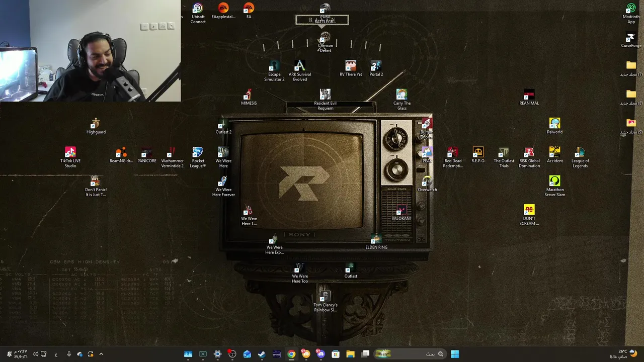
Task: Select the MIMESIS desktop icon
Action: [x=249, y=98]
